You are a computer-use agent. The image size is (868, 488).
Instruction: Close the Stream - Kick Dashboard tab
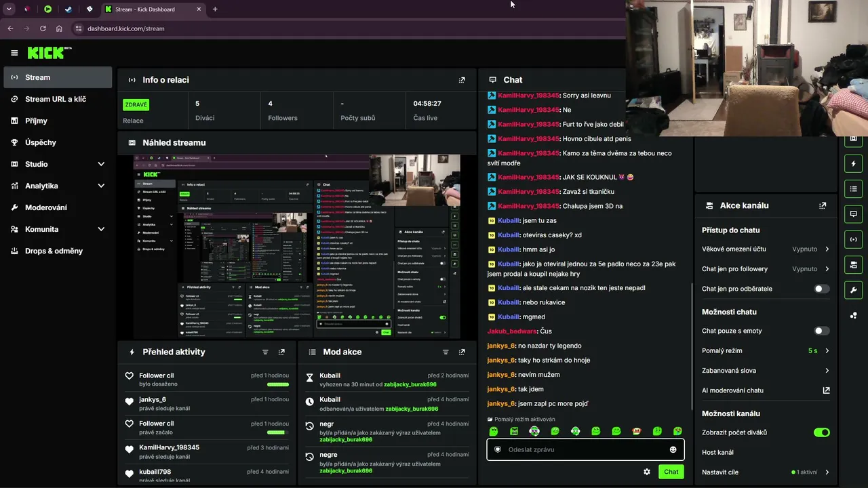point(199,9)
